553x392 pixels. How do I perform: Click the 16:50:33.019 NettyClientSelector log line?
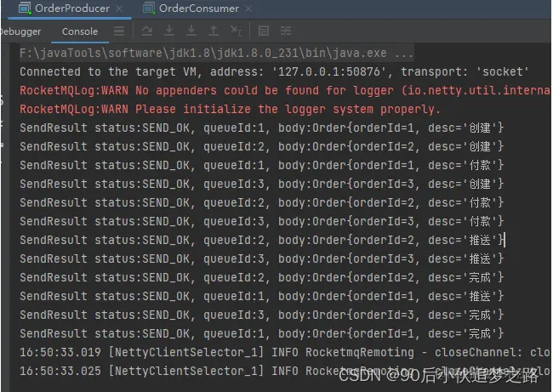pos(285,352)
